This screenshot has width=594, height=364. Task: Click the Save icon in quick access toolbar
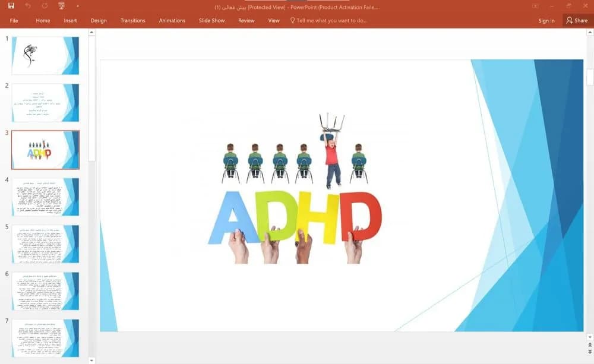click(x=11, y=6)
